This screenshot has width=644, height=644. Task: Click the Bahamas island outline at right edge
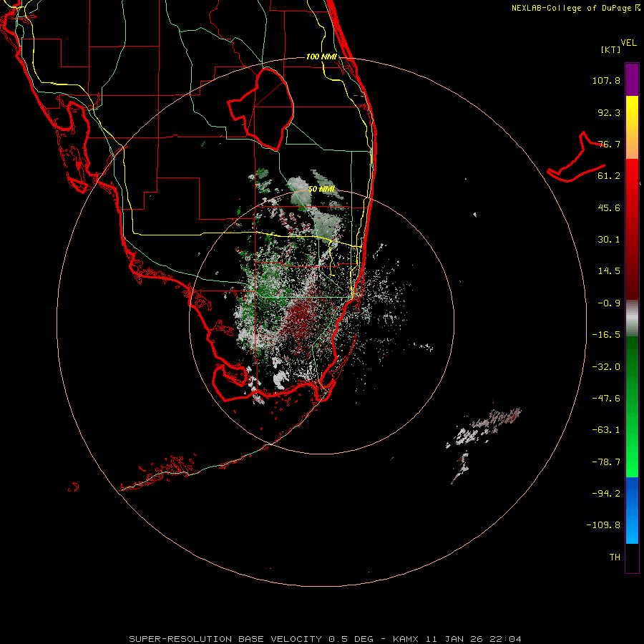click(577, 158)
